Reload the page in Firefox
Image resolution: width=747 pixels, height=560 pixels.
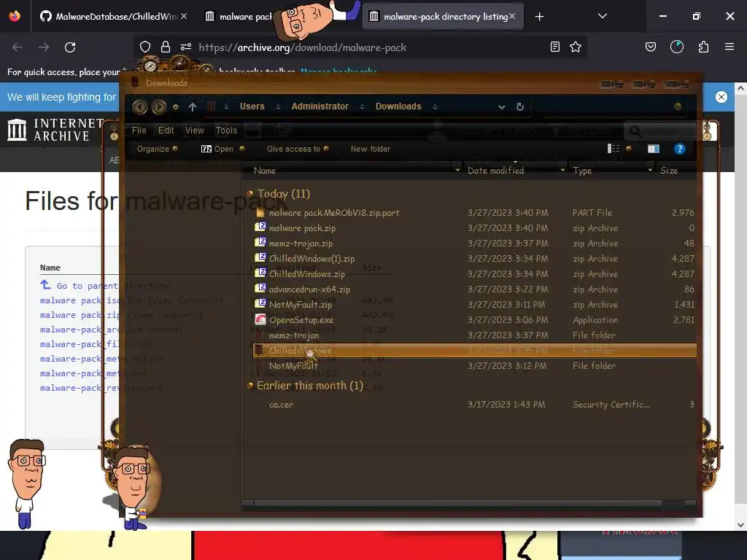(70, 47)
